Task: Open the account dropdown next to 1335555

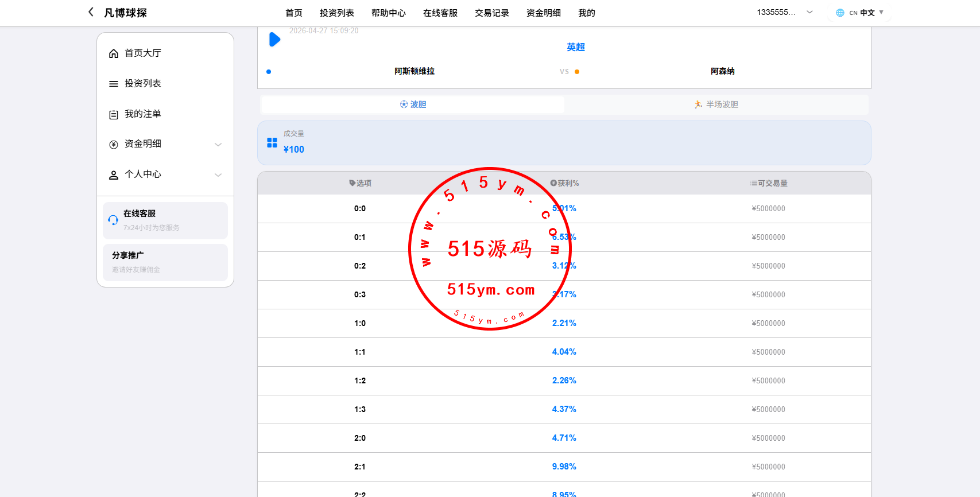Action: coord(809,12)
